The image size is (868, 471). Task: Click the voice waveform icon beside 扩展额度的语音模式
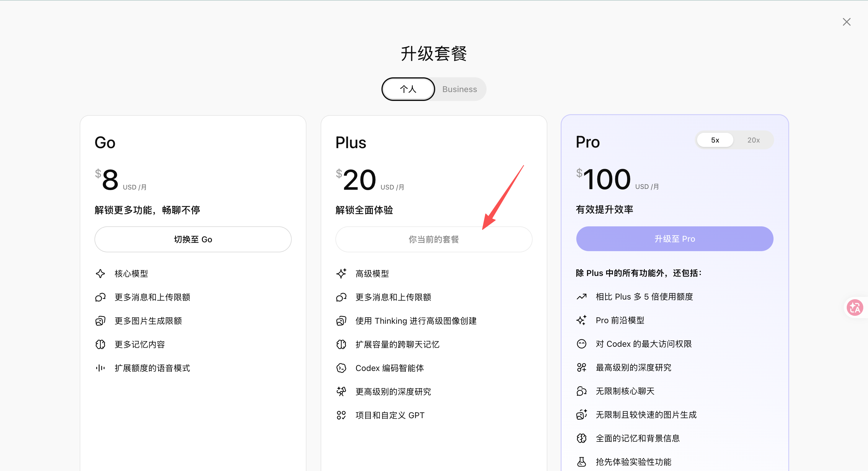100,368
